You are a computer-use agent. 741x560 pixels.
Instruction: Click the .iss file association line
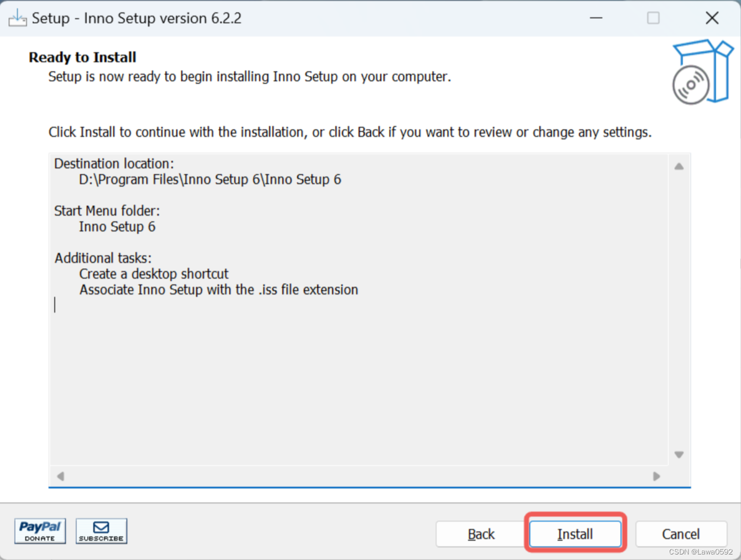(x=218, y=289)
